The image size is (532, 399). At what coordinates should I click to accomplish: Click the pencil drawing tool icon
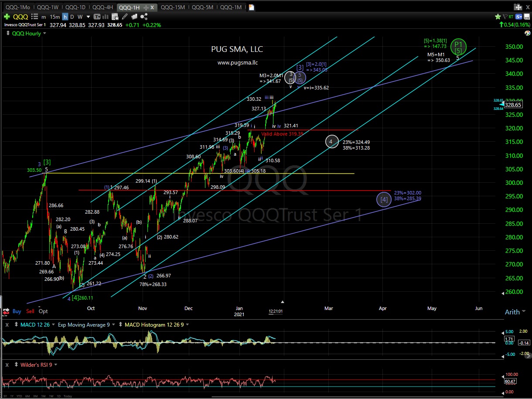(124, 17)
